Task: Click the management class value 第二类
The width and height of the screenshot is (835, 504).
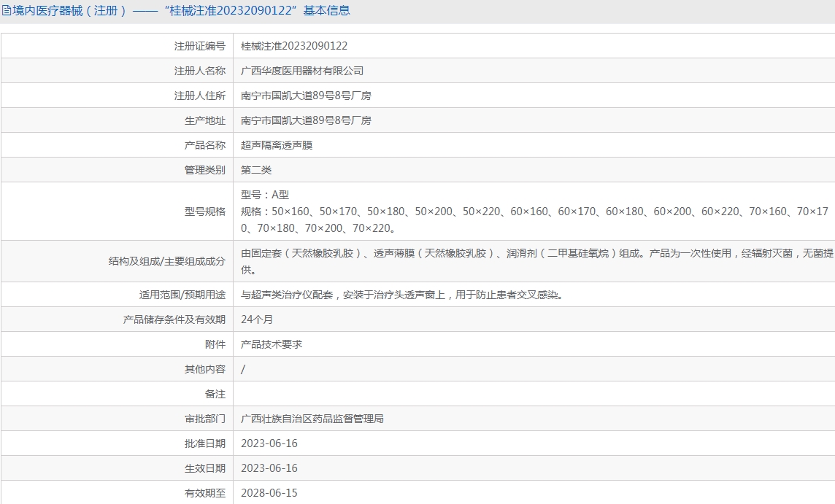Action: 256,170
